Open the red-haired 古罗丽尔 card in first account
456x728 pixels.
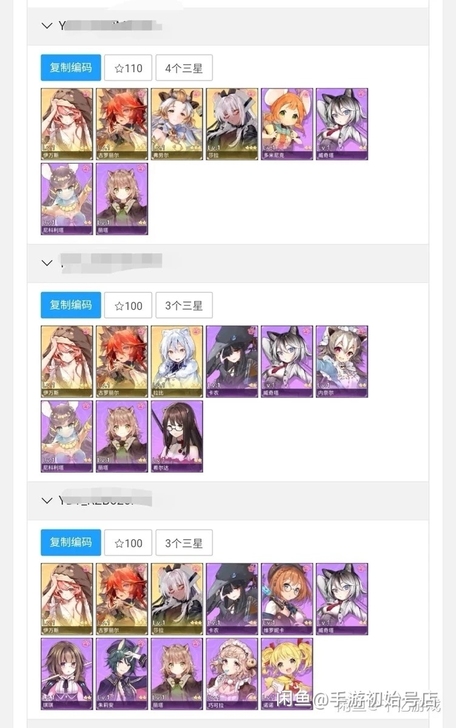click(122, 124)
